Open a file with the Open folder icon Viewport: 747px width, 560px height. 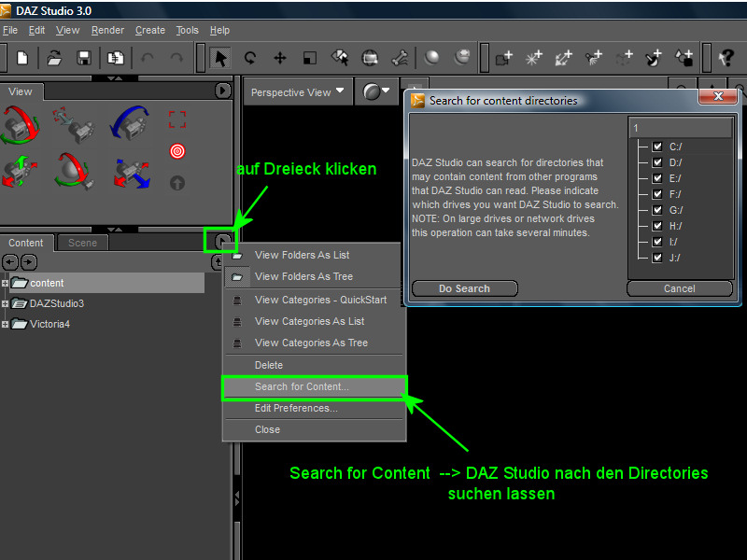click(54, 58)
